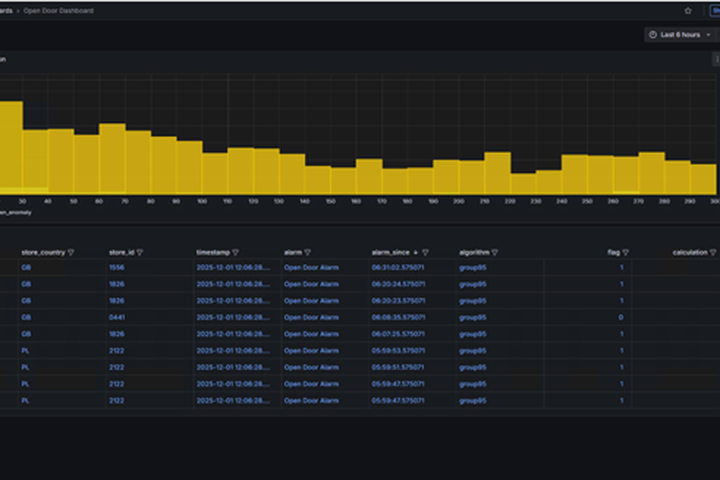Sort by alarm column header text

pos(293,253)
